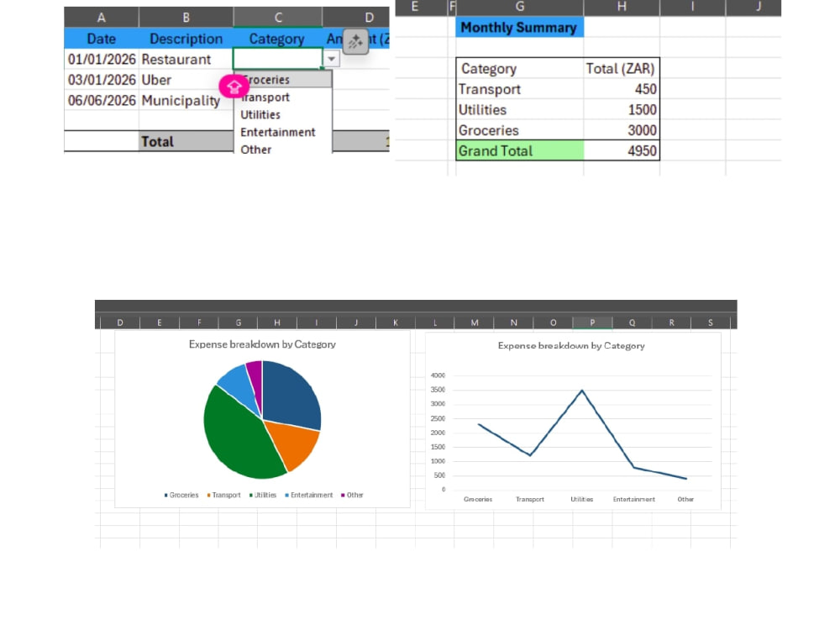Click the Description header cell

click(x=186, y=39)
